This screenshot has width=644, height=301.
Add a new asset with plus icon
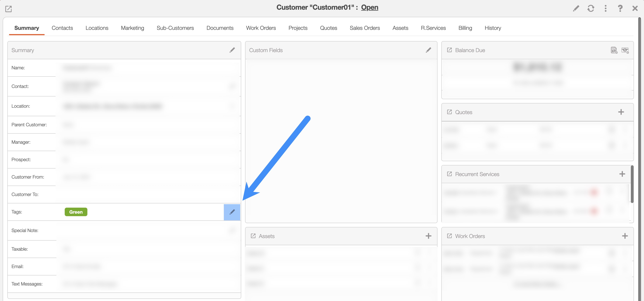pyautogui.click(x=428, y=236)
